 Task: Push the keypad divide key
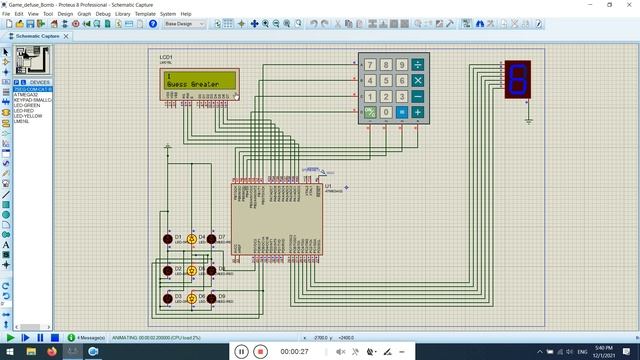418,64
